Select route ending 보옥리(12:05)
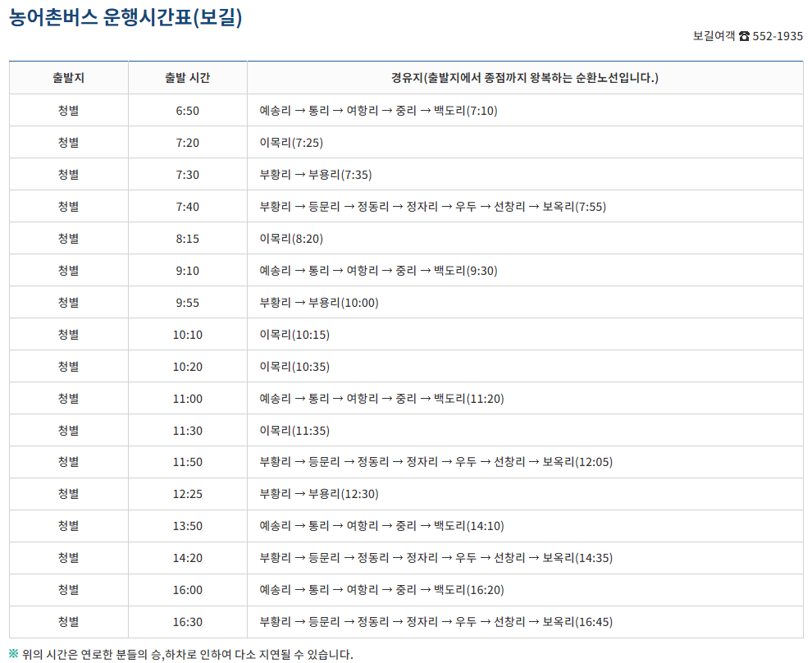This screenshot has height=663, width=812. [436, 462]
